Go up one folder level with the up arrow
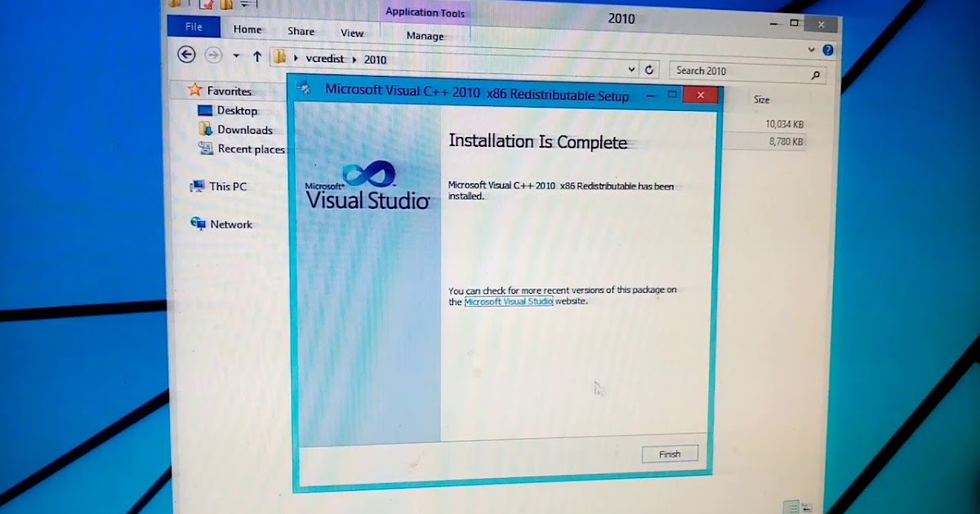The image size is (980, 514). [257, 56]
